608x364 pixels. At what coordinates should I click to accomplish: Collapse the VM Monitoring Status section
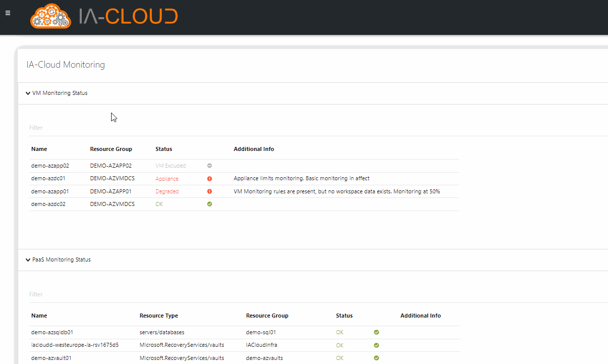coord(28,93)
